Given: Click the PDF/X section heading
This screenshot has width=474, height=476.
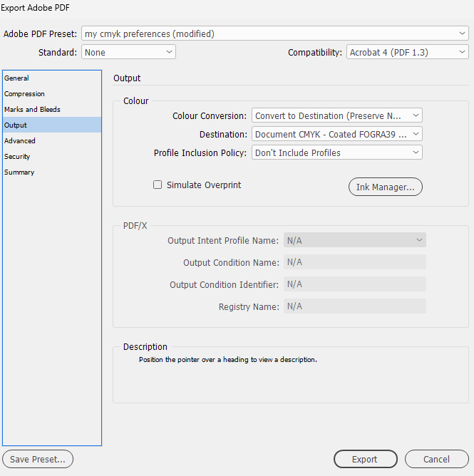Looking at the screenshot, I should coord(135,226).
